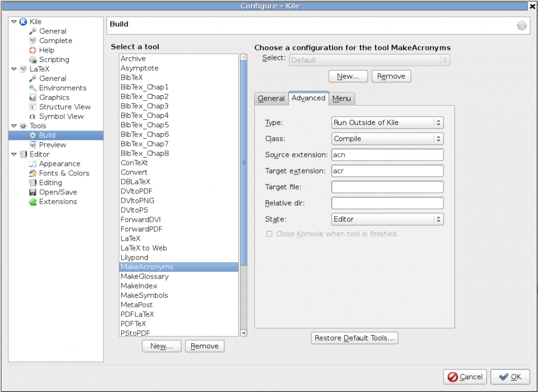Click the wrench icon beside LaTeX's General
This screenshot has height=392, width=538.
coord(33,79)
